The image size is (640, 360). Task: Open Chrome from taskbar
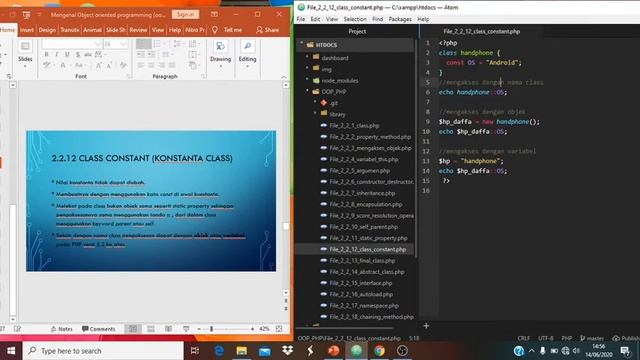pos(379,351)
